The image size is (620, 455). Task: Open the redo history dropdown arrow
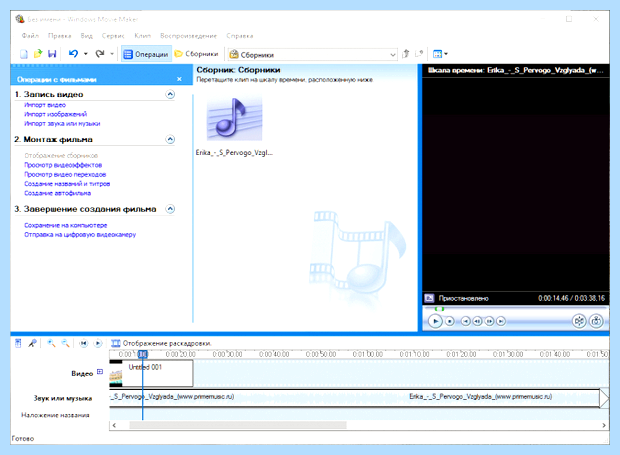[112, 54]
